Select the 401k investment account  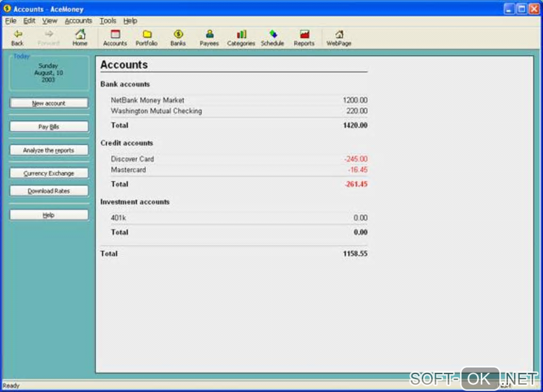(x=118, y=218)
